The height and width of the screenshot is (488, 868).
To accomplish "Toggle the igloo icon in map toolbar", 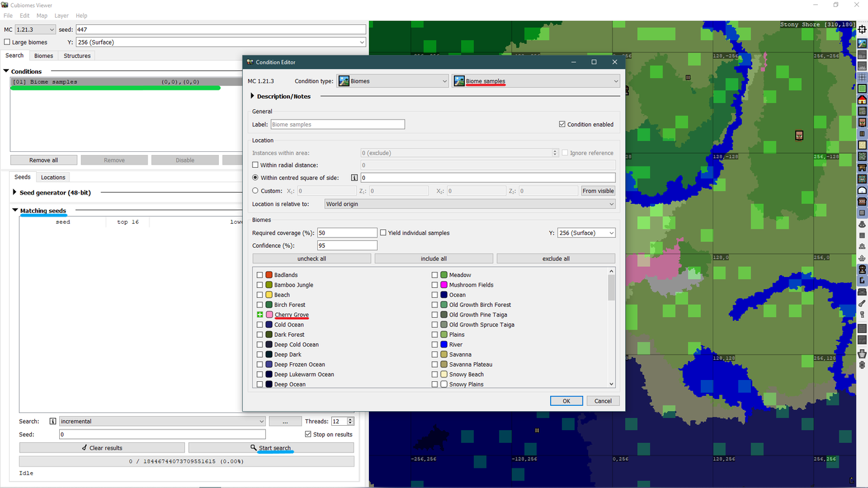I will click(862, 190).
